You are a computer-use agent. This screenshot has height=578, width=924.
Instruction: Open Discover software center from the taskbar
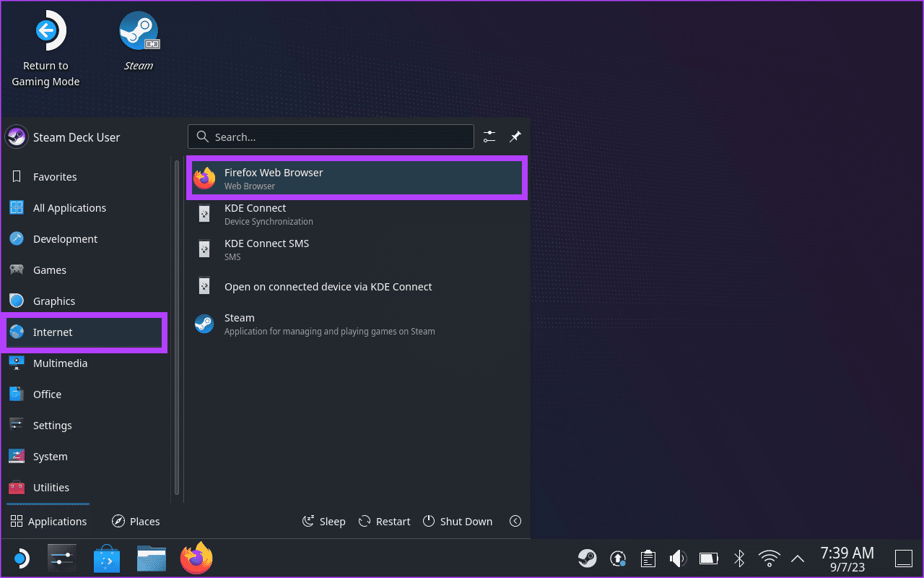(x=106, y=558)
